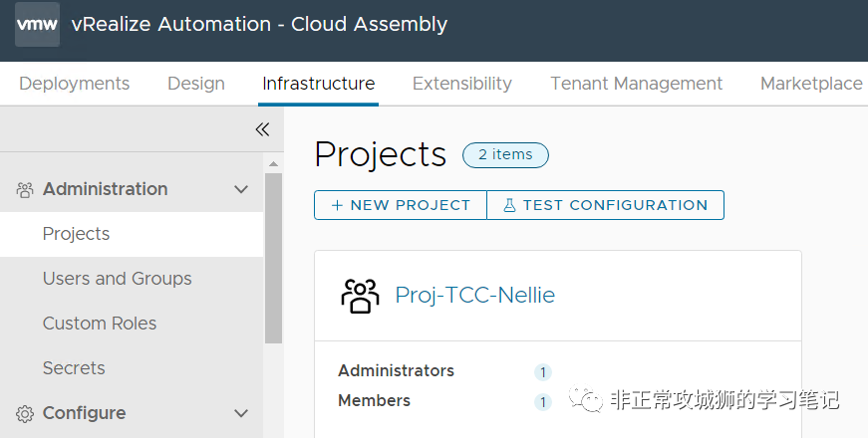Image resolution: width=868 pixels, height=438 pixels.
Task: Click the Proj-TCC-Nellie project group icon
Action: (360, 295)
